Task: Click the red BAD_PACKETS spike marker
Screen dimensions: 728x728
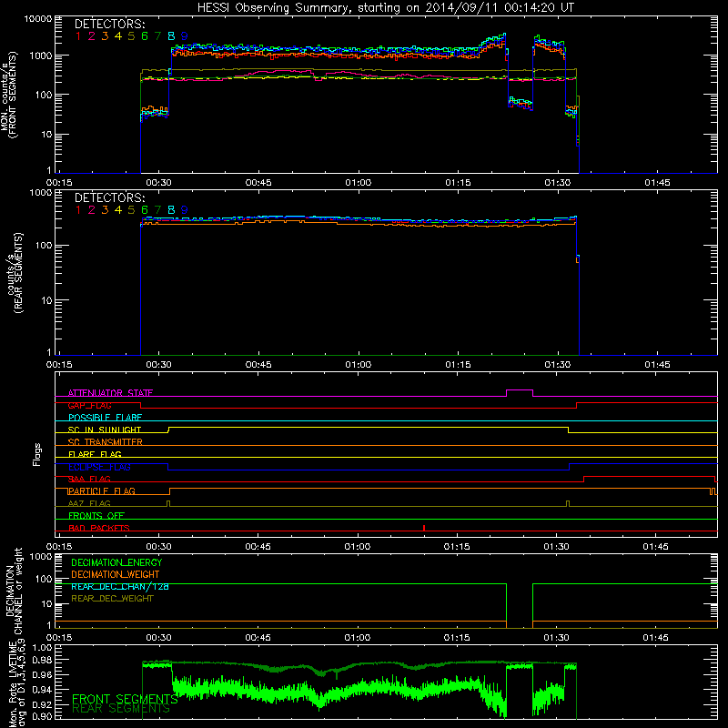Action: point(424,528)
